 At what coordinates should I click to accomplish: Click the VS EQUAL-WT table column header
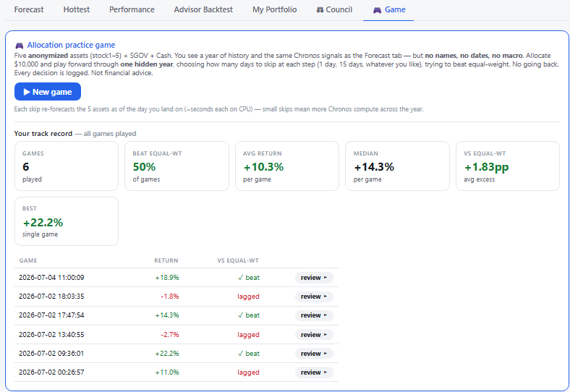[238, 260]
